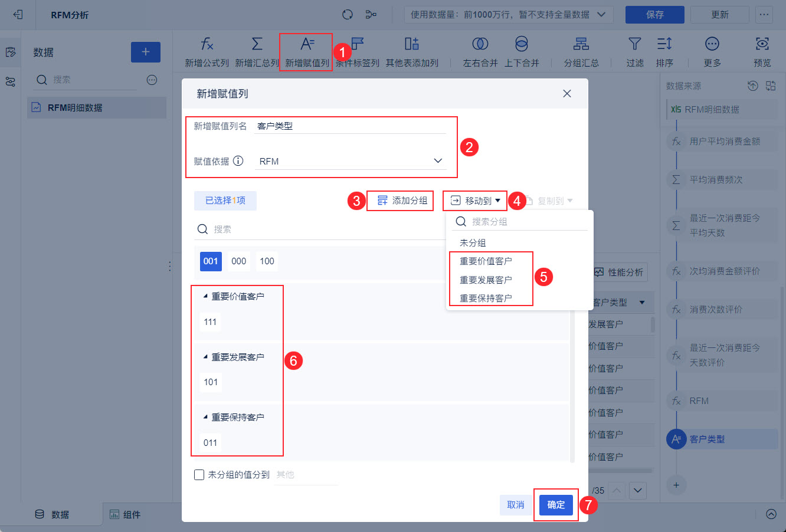Click the bottom-right collapse arrow icon

click(771, 514)
